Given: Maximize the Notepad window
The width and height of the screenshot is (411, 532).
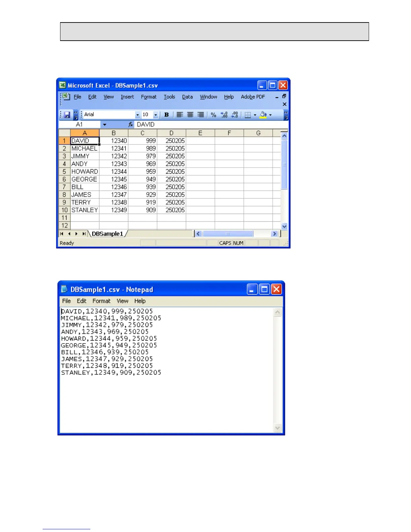Looking at the screenshot, I should (x=265, y=289).
